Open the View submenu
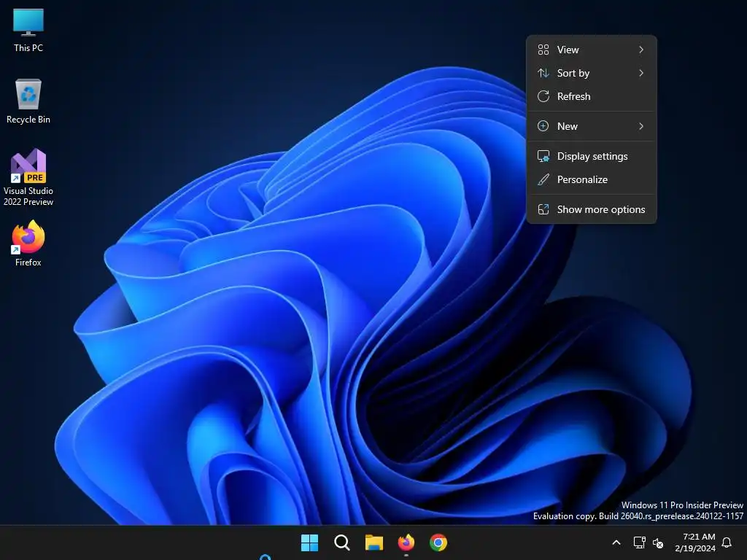The width and height of the screenshot is (747, 560). 591,50
